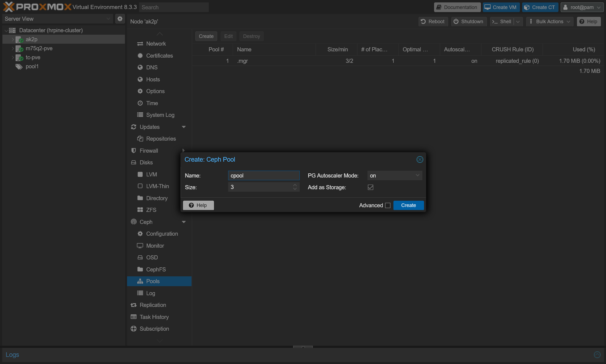Open Server View settings gear
Viewport: 606px width, 364px height.
(120, 19)
